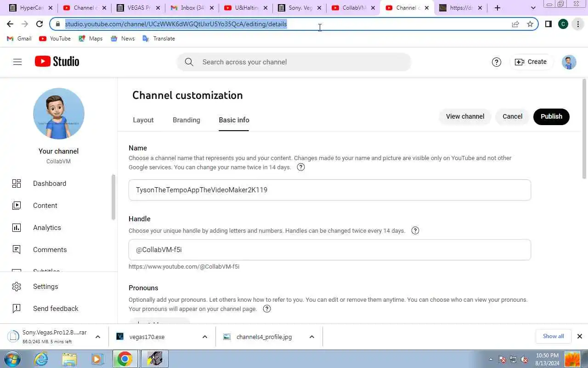Click the Publish button
Viewport: 588px width, 368px height.
pyautogui.click(x=551, y=116)
